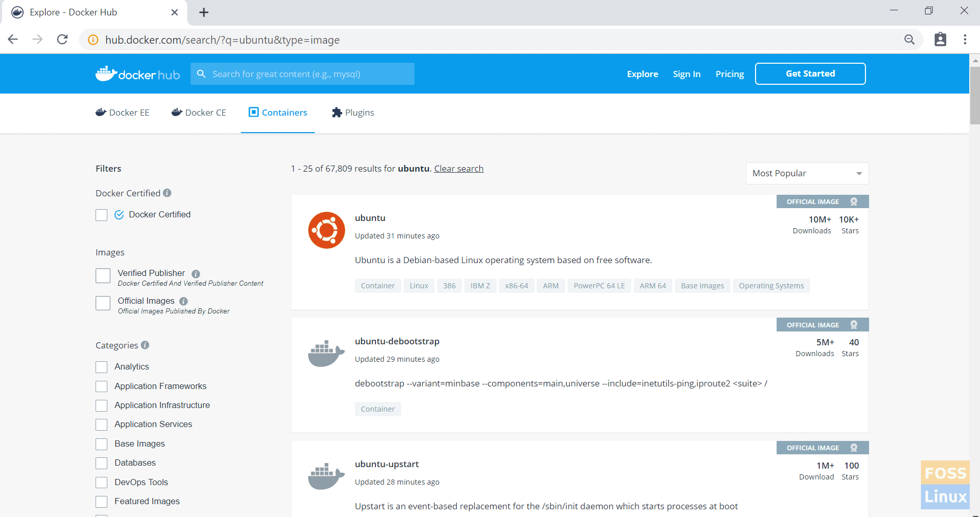980x517 pixels.
Task: Open the ubuntu-debootstrap image title
Action: click(397, 341)
